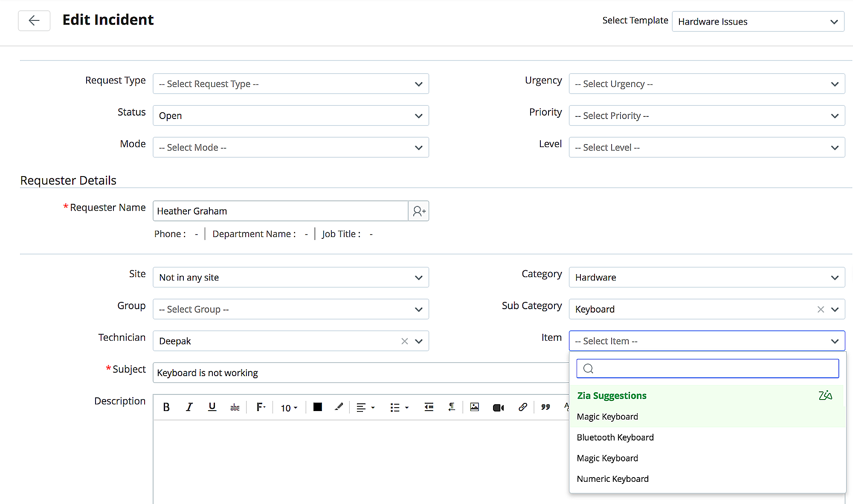Toggle underline formatting
The image size is (853, 504).
click(x=212, y=407)
